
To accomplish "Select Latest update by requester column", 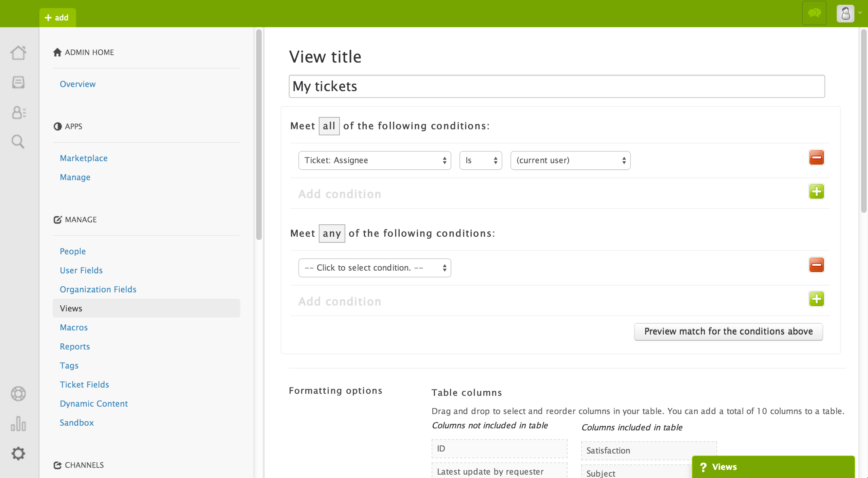I will pyautogui.click(x=499, y=471).
